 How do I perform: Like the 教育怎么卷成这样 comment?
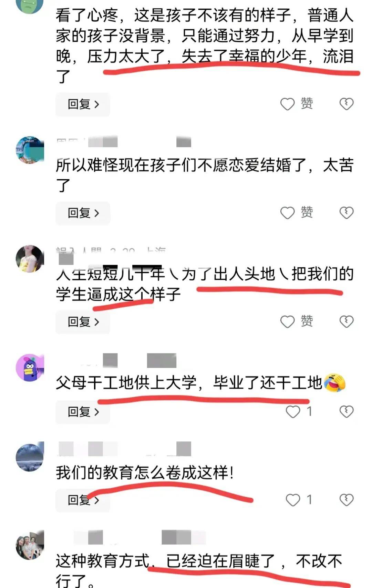click(x=299, y=500)
